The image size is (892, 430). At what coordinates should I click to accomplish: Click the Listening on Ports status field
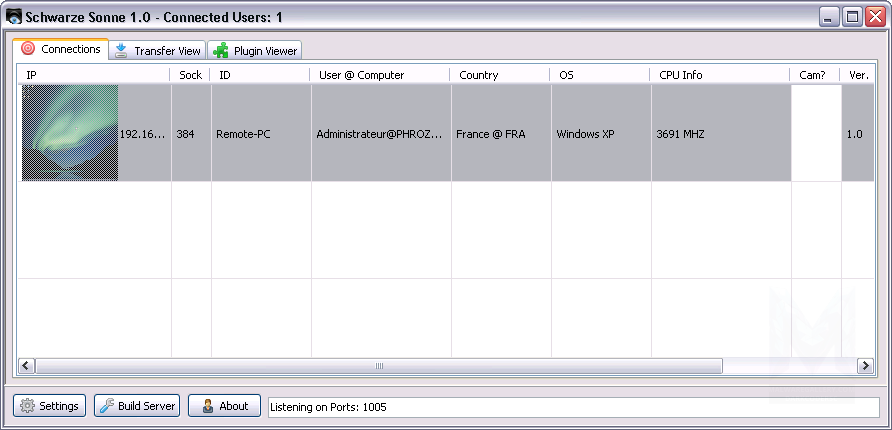573,407
